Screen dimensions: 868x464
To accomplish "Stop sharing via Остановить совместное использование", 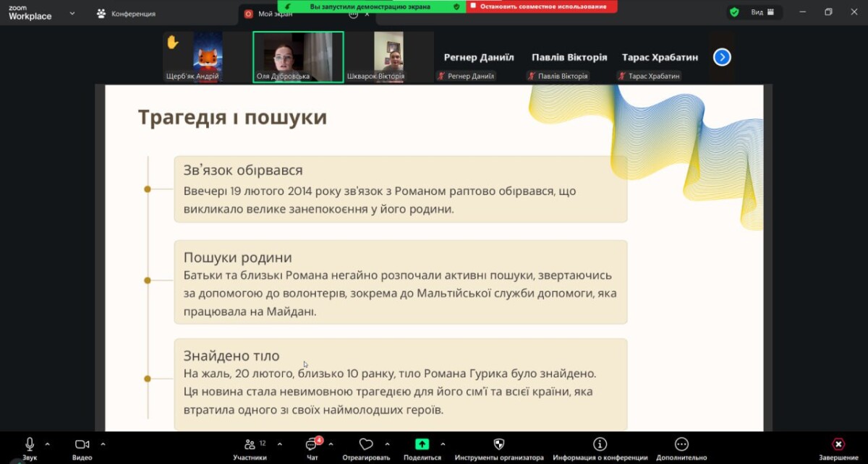I will [542, 7].
